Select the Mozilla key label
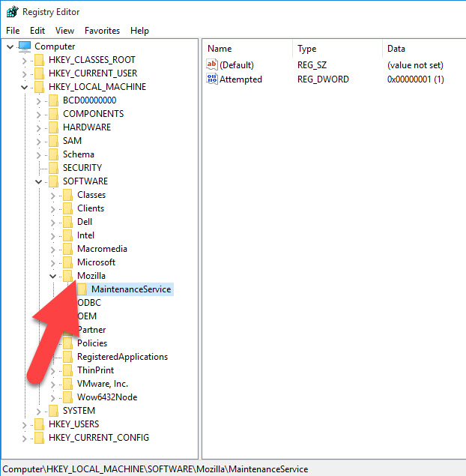The image size is (466, 476). (91, 276)
